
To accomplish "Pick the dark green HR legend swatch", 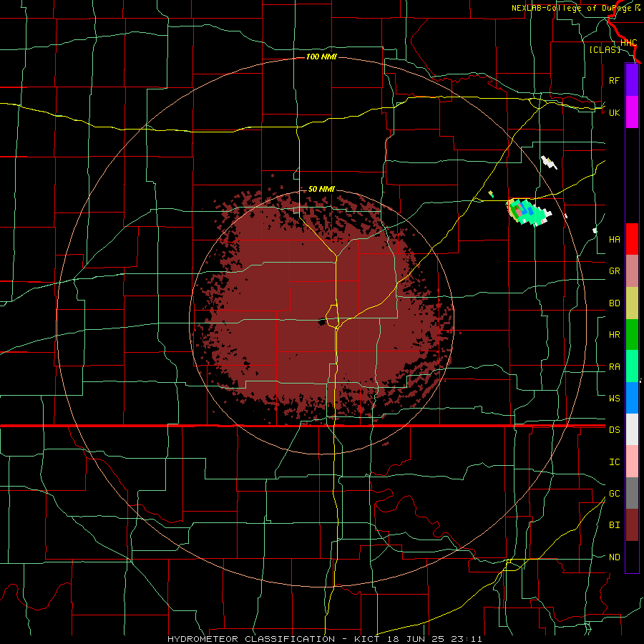I will point(632,334).
